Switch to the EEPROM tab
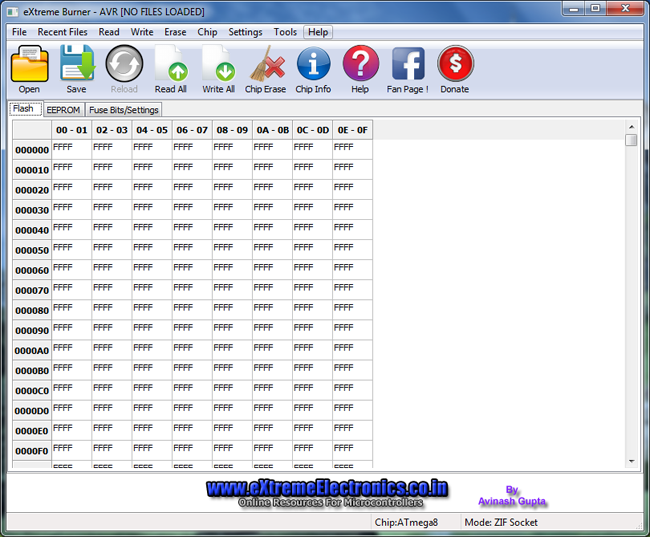Image resolution: width=650 pixels, height=537 pixels. 63,110
